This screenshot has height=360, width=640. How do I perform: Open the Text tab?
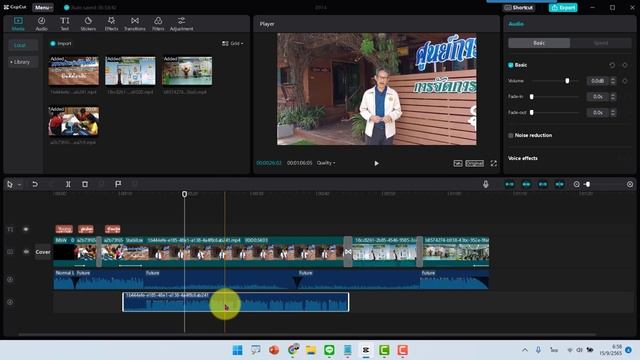point(64,24)
